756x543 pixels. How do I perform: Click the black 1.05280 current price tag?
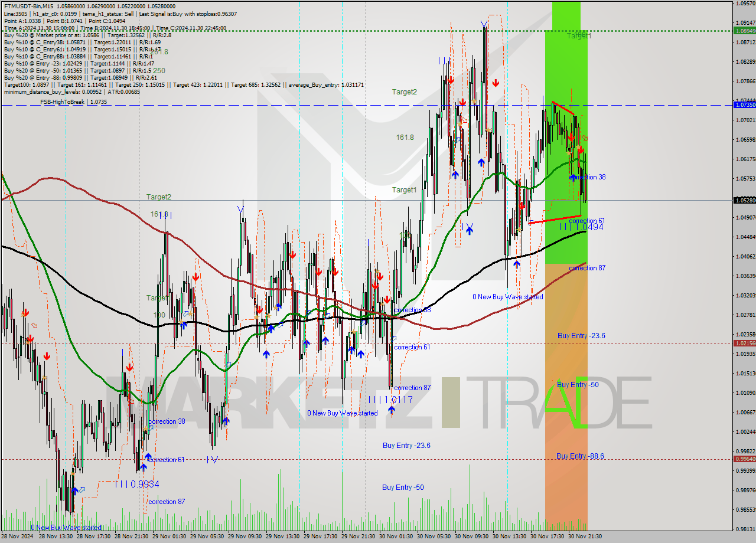(x=744, y=200)
